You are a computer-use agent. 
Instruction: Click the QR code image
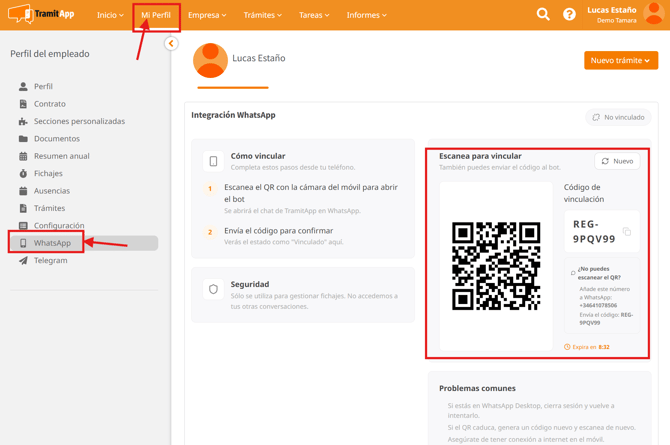click(x=496, y=266)
